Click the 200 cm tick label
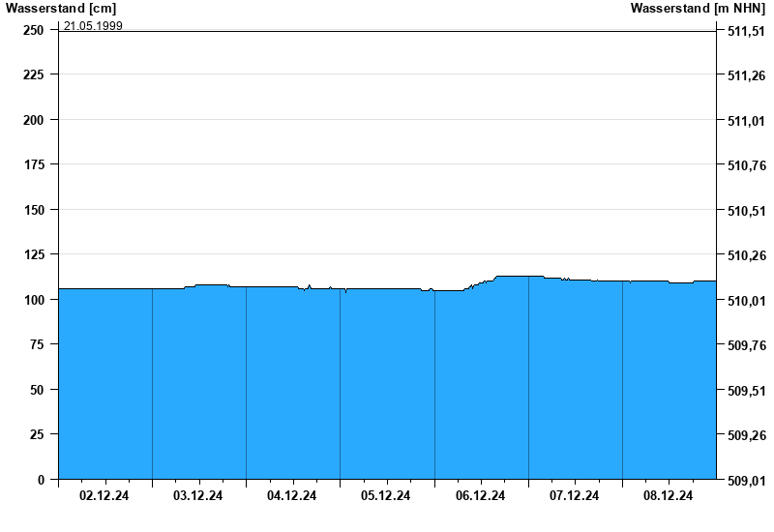Screen dimensions: 774x532 point(34,120)
